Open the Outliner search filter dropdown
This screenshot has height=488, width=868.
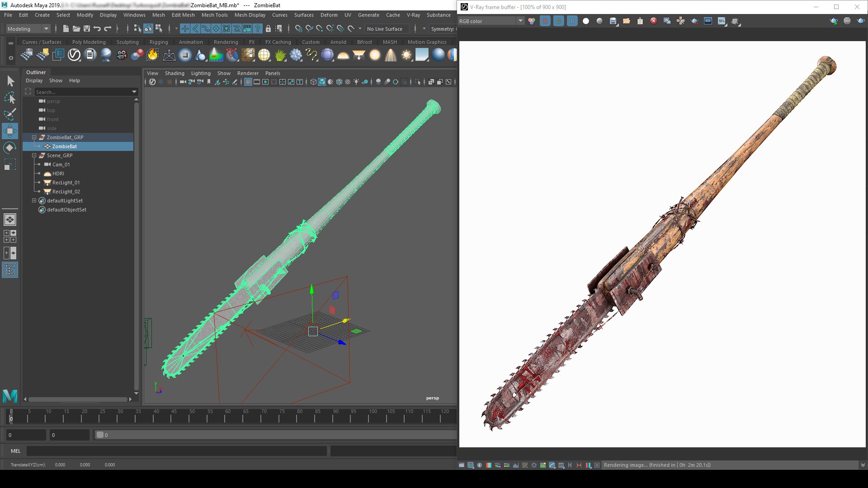134,92
